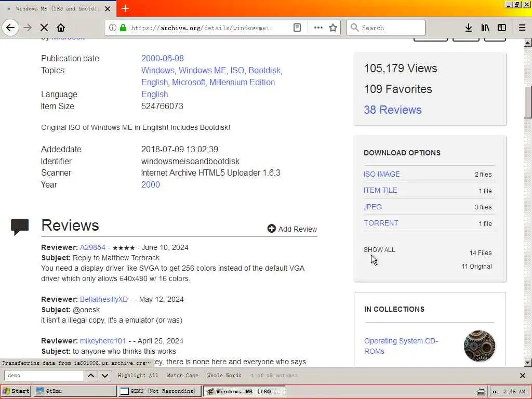Screen dimensions: 532x399
Task: Toggle Match Case in find bar
Action: (x=182, y=376)
